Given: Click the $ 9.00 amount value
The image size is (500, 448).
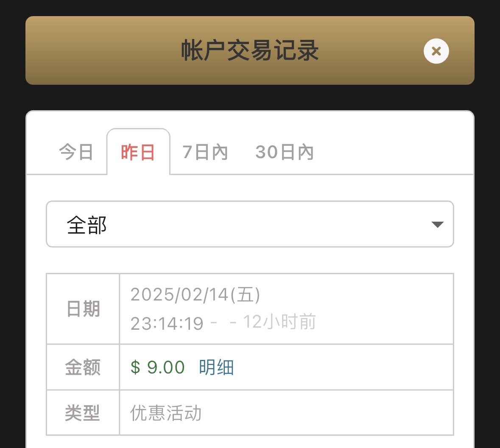Looking at the screenshot, I should point(158,367).
